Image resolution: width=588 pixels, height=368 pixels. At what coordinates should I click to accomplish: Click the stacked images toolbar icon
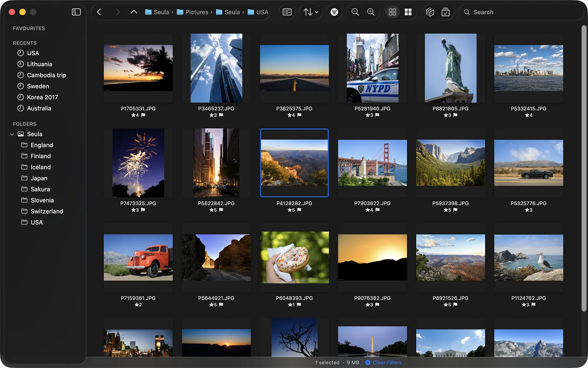430,12
